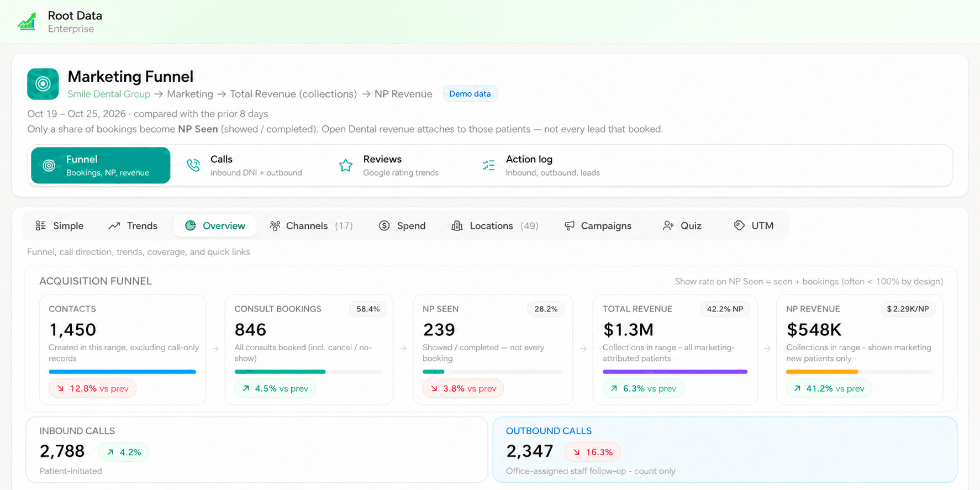Open the Channels (17) tab
This screenshot has width=980, height=490.
point(312,225)
